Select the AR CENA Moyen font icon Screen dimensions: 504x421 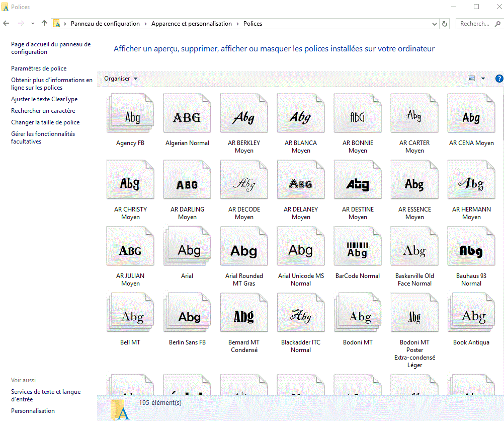471,113
